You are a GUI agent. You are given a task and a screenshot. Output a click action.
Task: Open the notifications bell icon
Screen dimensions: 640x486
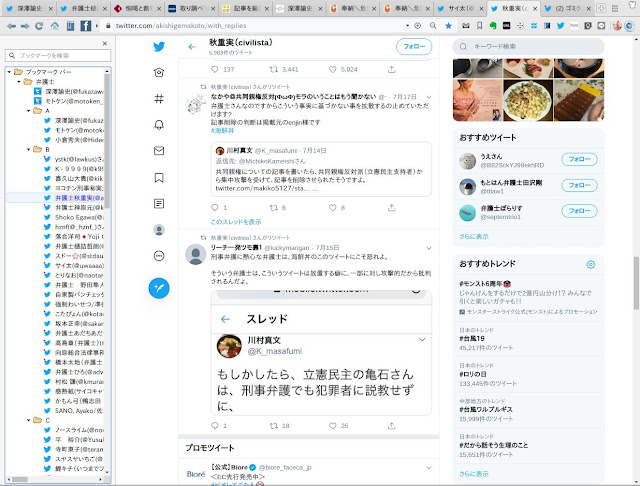click(159, 125)
